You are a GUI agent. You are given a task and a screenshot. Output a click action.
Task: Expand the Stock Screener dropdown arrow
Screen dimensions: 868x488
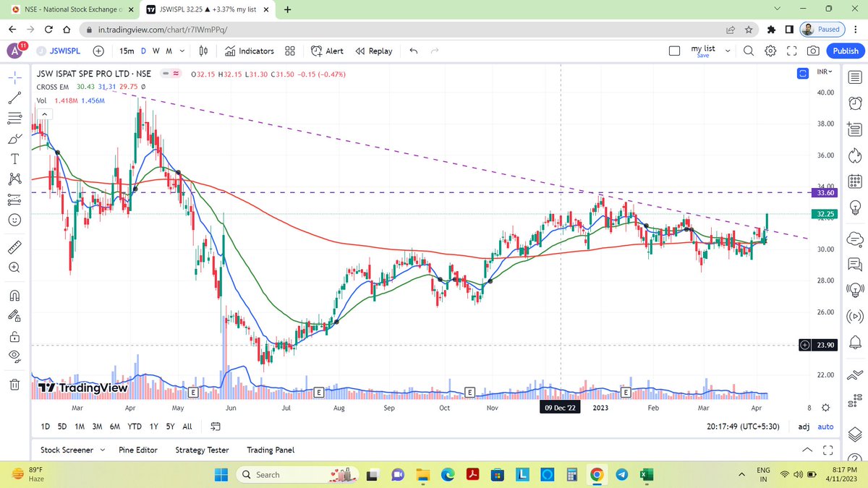point(102,450)
